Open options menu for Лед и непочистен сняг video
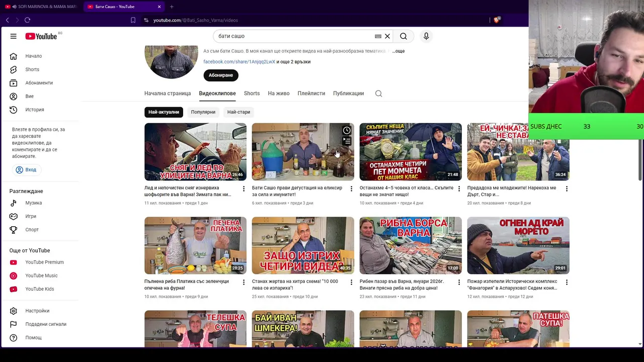The image size is (644, 362). pyautogui.click(x=244, y=189)
